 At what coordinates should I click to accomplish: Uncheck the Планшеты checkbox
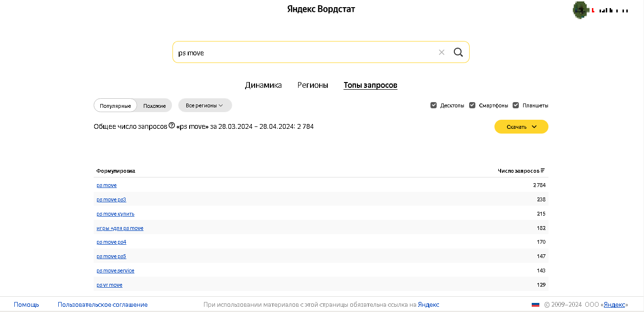(x=516, y=105)
